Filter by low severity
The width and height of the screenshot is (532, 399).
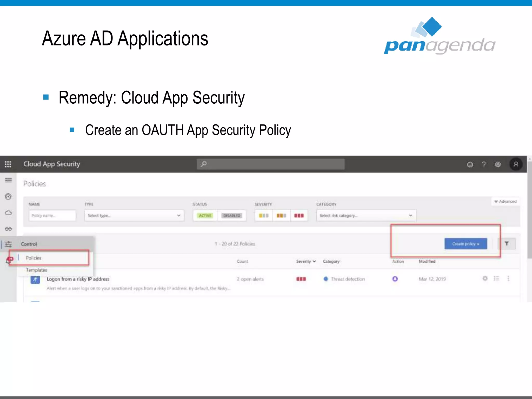point(264,216)
